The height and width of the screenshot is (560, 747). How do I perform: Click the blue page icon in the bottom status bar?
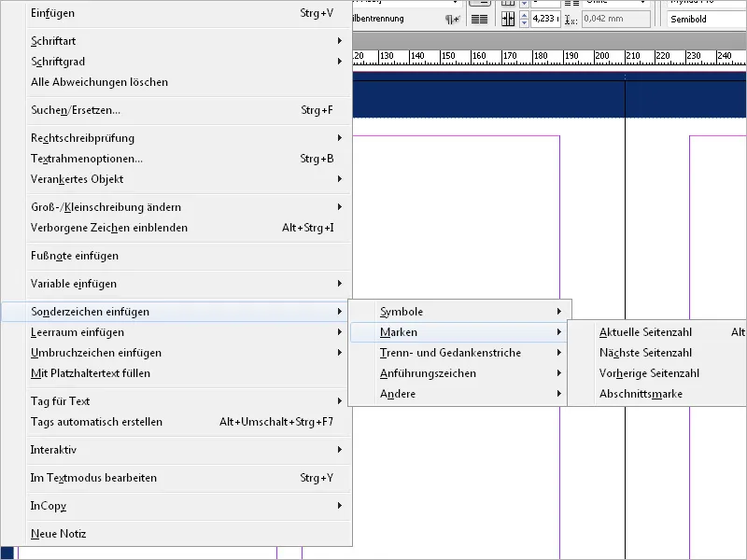click(7, 551)
